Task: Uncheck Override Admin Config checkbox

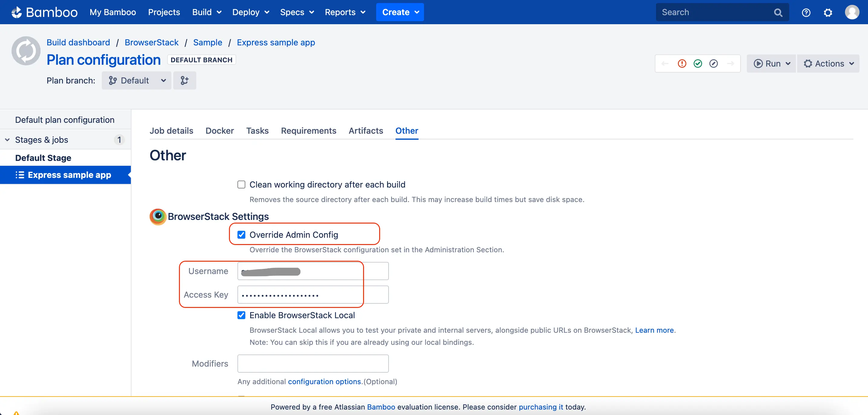Action: [241, 235]
